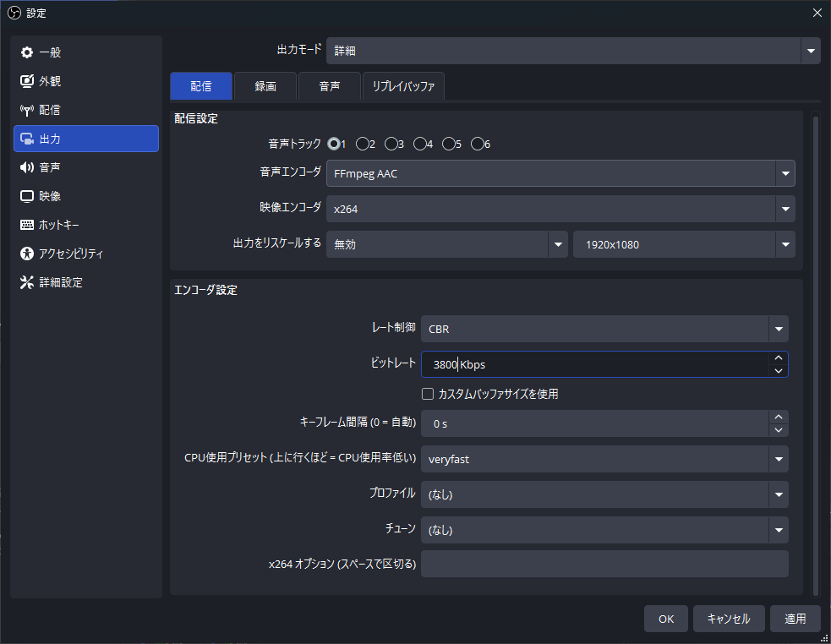Enable カスタムバッファサイズを使用 checkbox
This screenshot has height=644, width=831.
428,394
